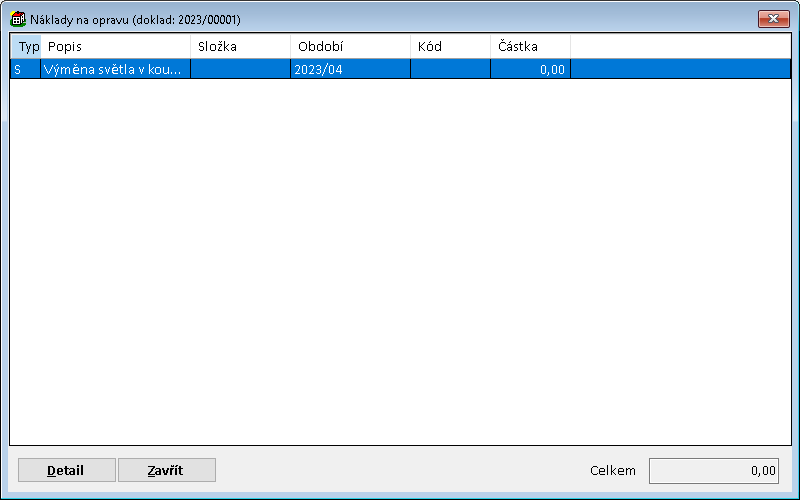
Task: Sort the list by Složka column
Action: coord(240,47)
